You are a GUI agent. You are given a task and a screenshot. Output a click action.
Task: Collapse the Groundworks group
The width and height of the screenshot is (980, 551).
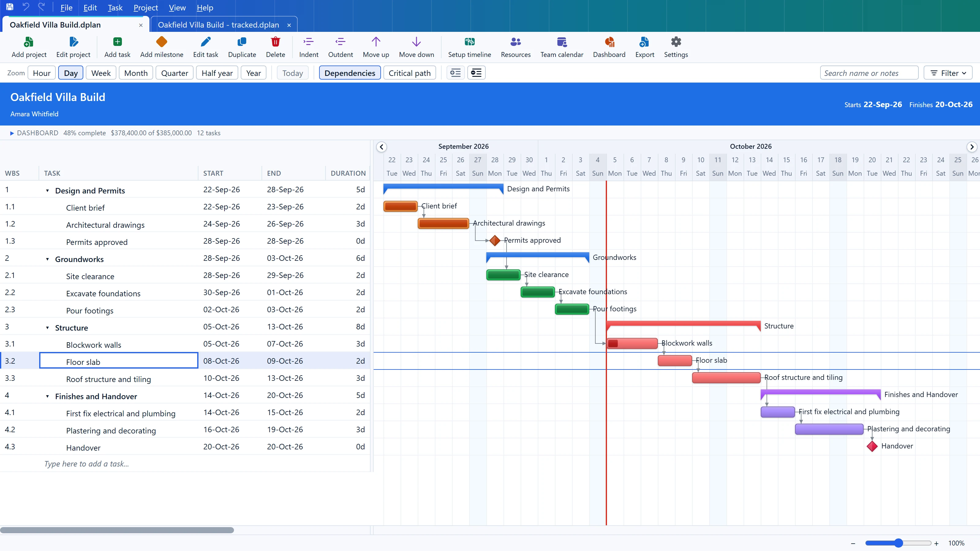(47, 259)
